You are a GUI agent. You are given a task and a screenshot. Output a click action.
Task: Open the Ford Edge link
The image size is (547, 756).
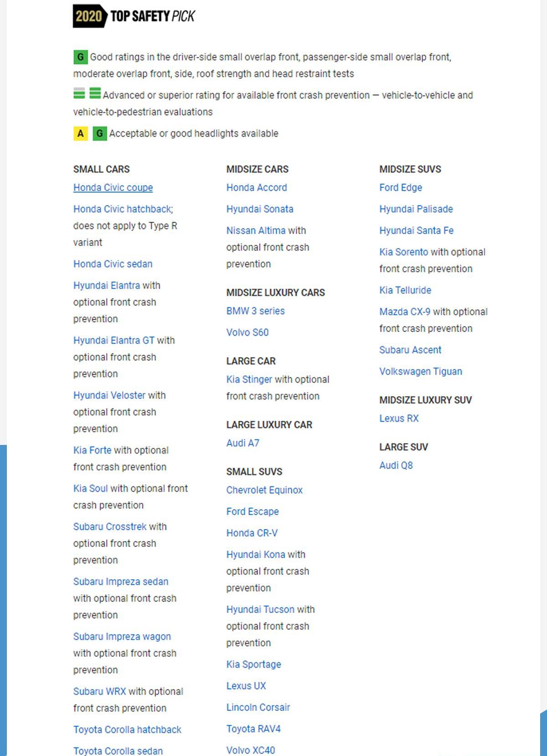401,188
